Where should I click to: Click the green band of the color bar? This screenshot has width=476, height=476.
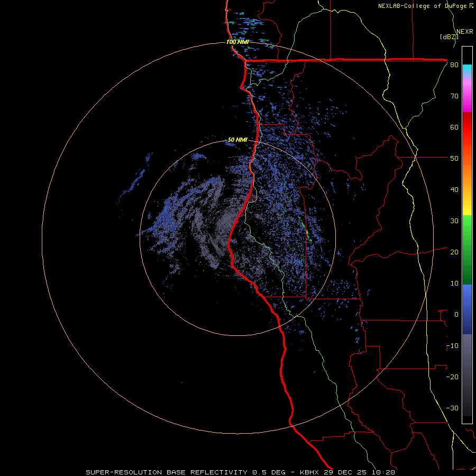click(467, 250)
